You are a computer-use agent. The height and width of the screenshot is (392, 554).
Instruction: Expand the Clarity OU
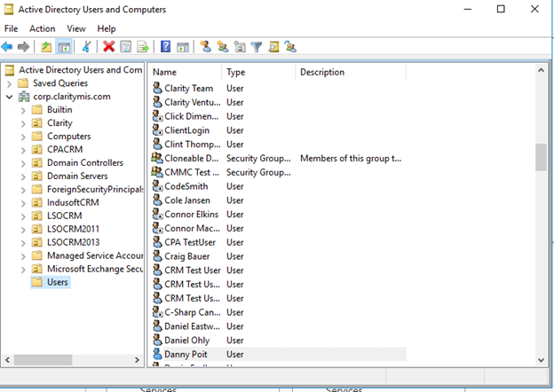point(23,123)
